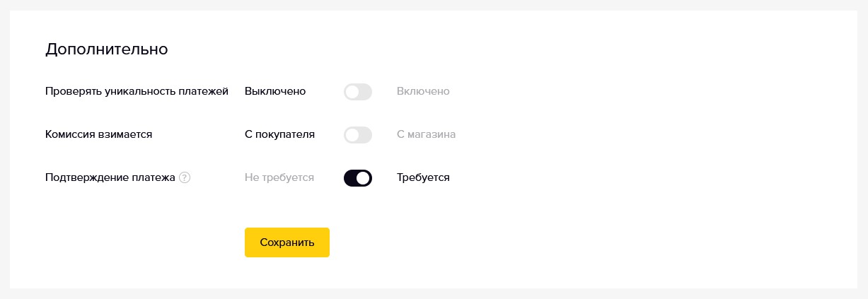Switch the Комиссия взимается toggle to С магазина
The height and width of the screenshot is (299, 868).
358,135
